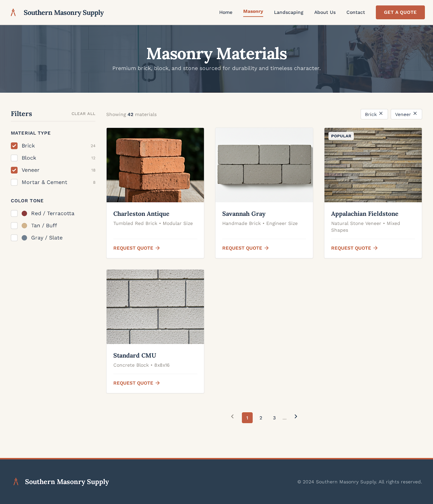Image resolution: width=433 pixels, height=504 pixels.
Task: Jump to page 2 of results
Action: pos(261,418)
